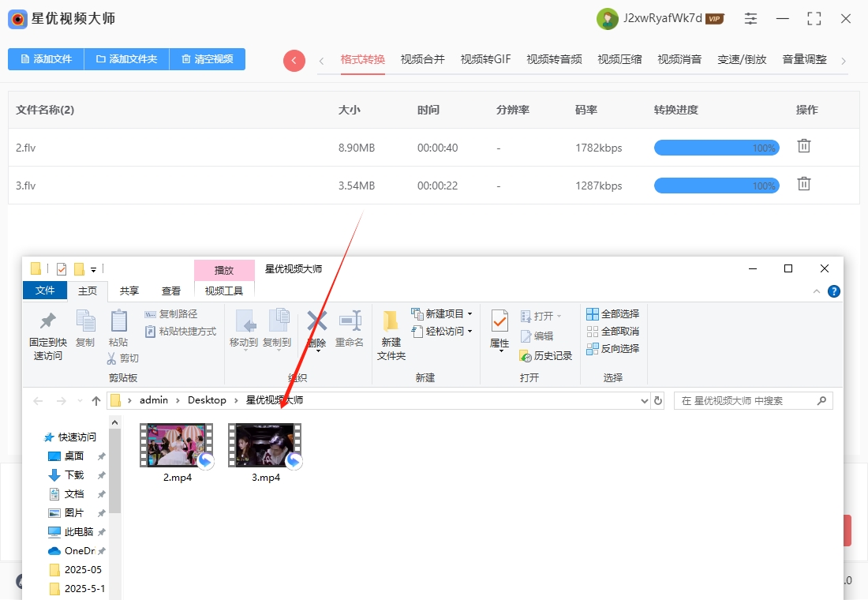868x600 pixels.
Task: Select the 视频压缩 tab
Action: click(619, 59)
